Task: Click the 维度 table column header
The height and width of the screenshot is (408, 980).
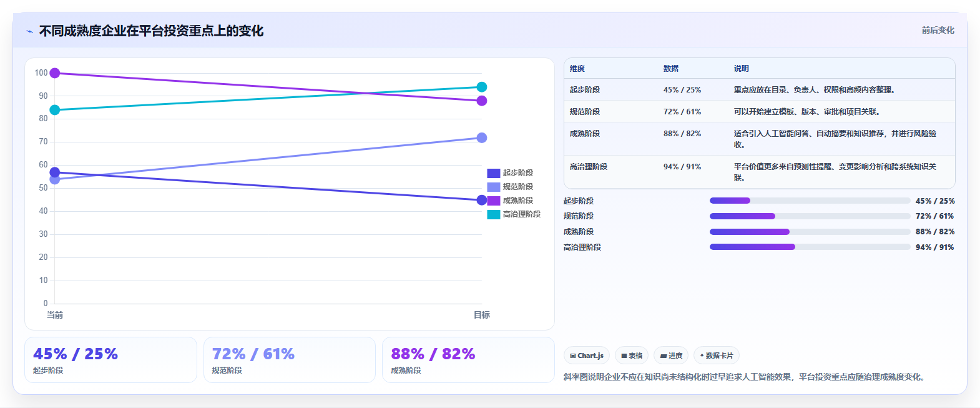Action: [x=577, y=69]
